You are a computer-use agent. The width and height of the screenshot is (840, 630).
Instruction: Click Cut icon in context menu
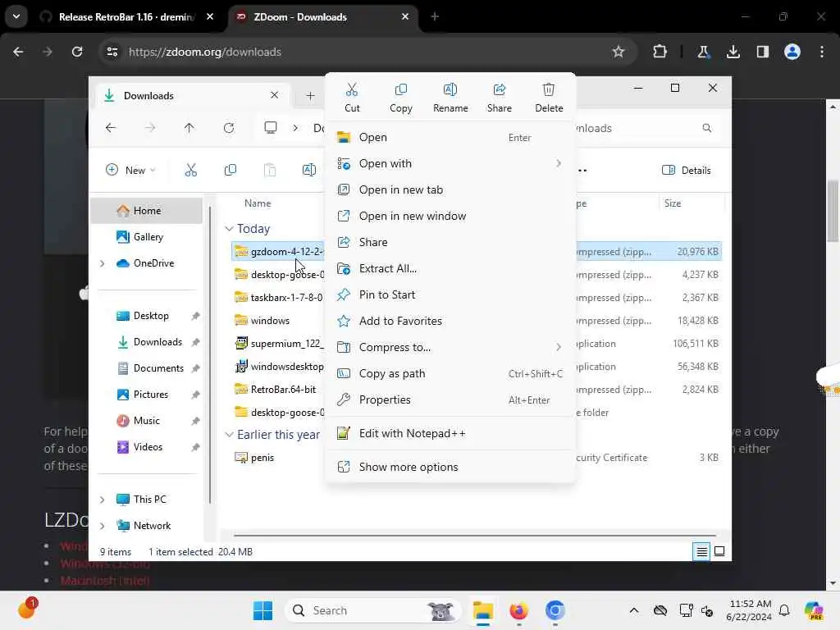352,98
